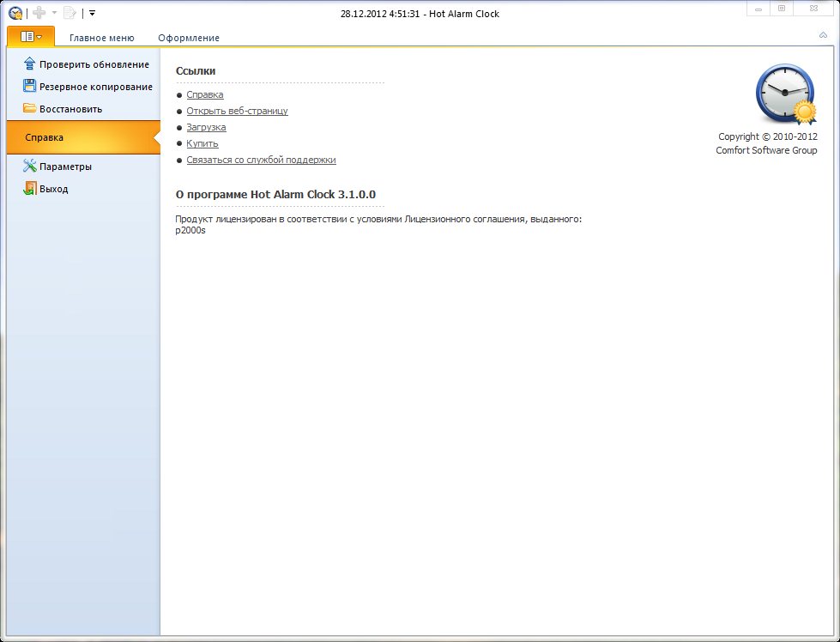This screenshot has height=642, width=840.
Task: Click the tools icon next to Параметры
Action: pyautogui.click(x=29, y=166)
